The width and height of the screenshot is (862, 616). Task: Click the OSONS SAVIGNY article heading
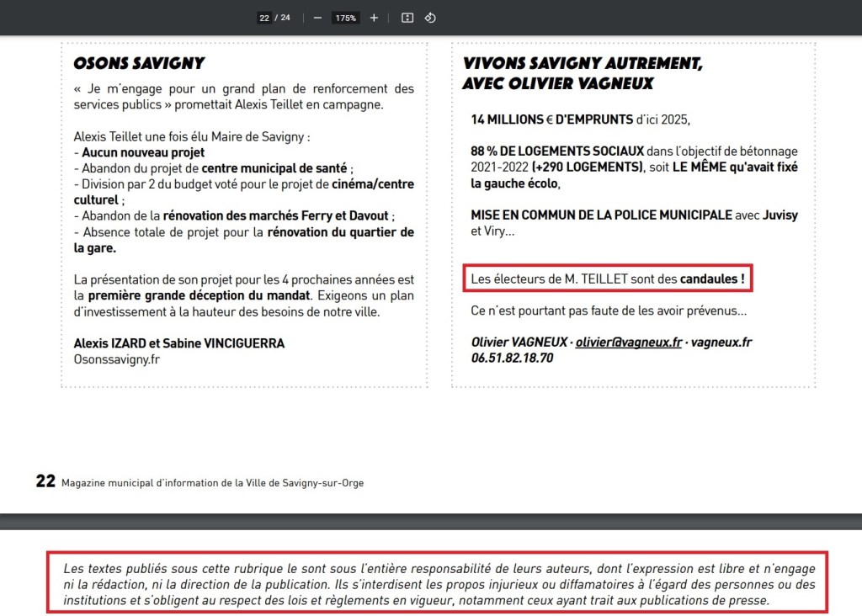[139, 62]
